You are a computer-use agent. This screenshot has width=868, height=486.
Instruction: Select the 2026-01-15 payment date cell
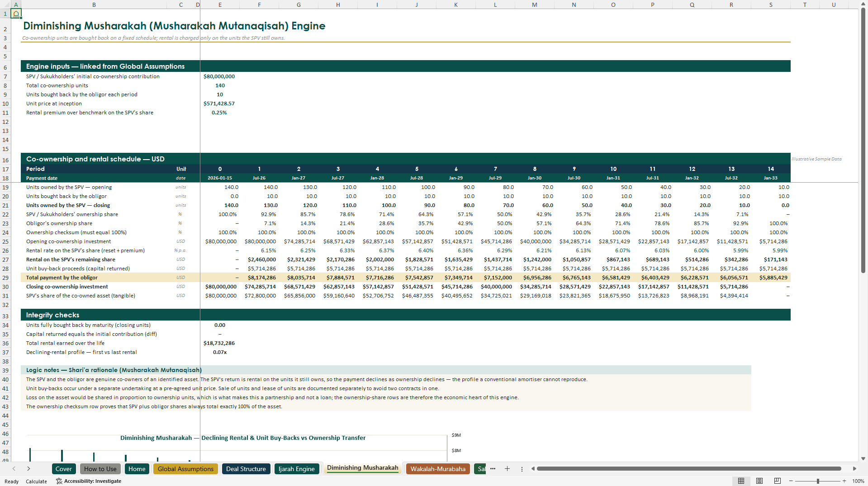220,178
